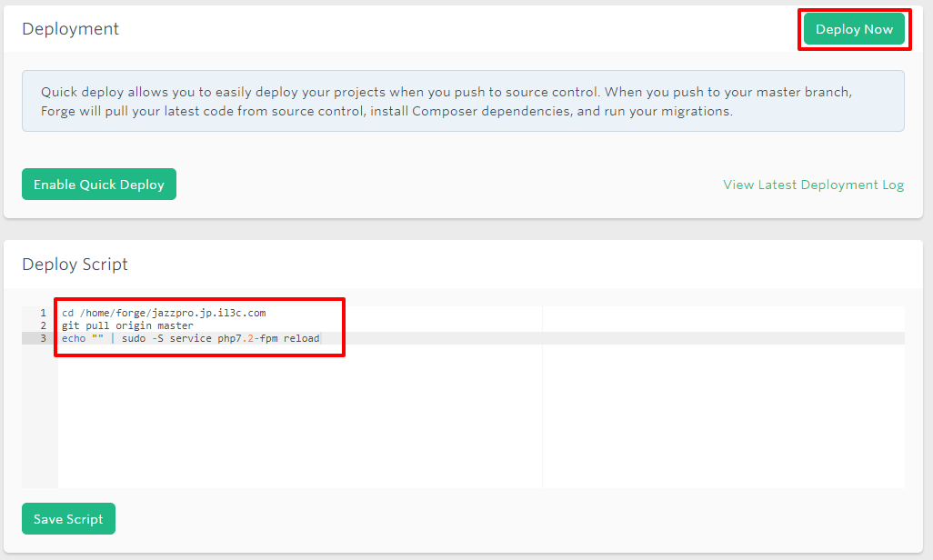Select the php7.2-fpm reload command line
The image size is (933, 560).
(x=191, y=338)
